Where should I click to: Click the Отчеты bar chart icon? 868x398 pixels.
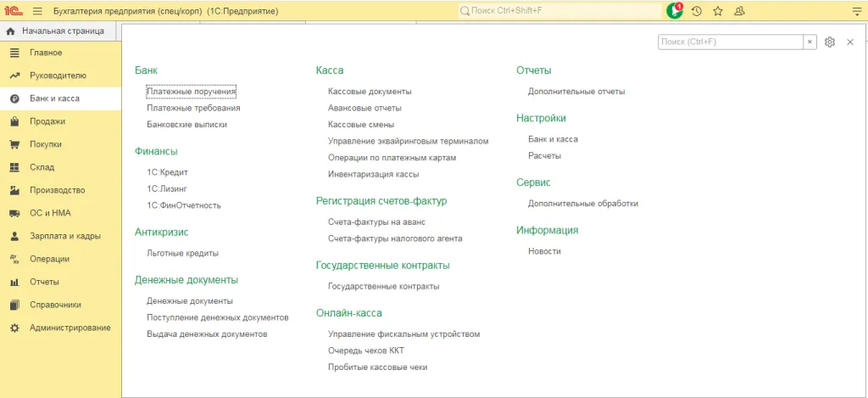(x=15, y=282)
